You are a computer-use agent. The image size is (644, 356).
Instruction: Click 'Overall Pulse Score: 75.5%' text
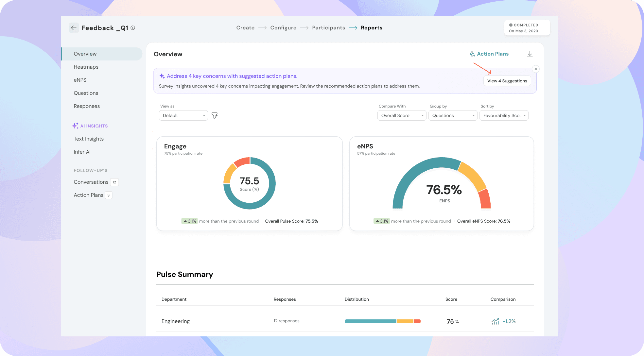(x=291, y=221)
